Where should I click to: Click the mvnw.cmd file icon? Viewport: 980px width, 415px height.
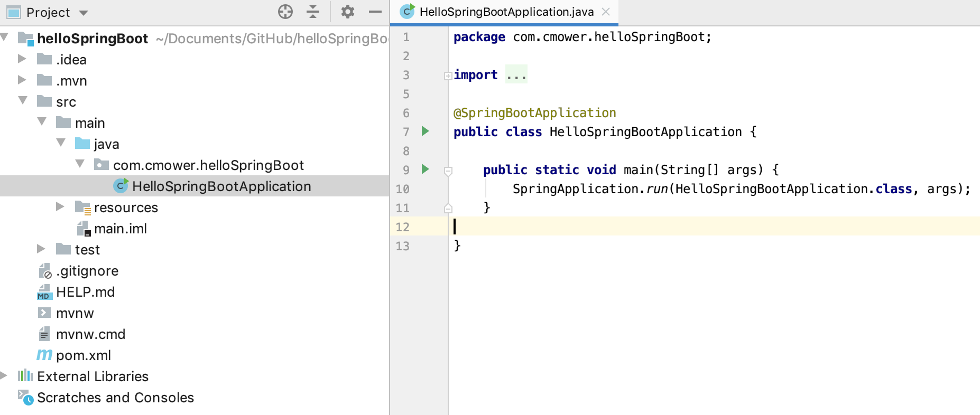point(44,334)
